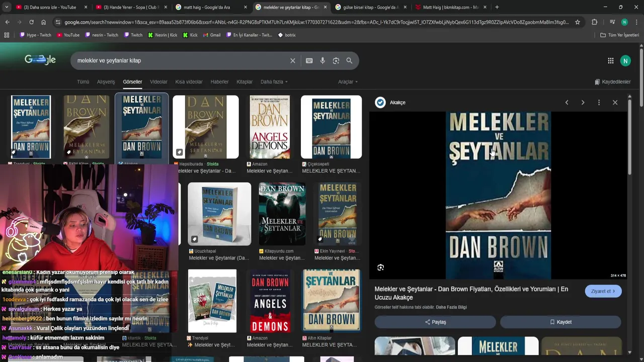Open the tab search dropdown at tab strip start
The height and width of the screenshot is (362, 644).
[7, 7]
